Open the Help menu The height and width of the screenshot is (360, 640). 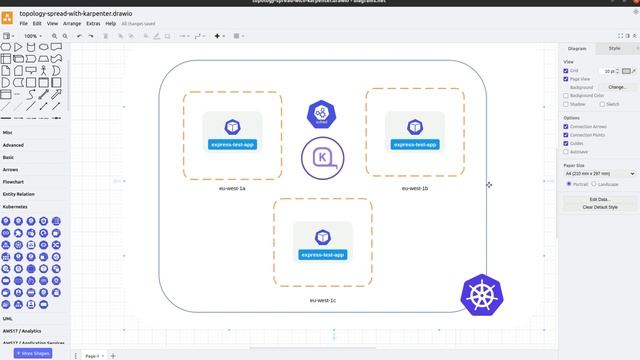111,24
